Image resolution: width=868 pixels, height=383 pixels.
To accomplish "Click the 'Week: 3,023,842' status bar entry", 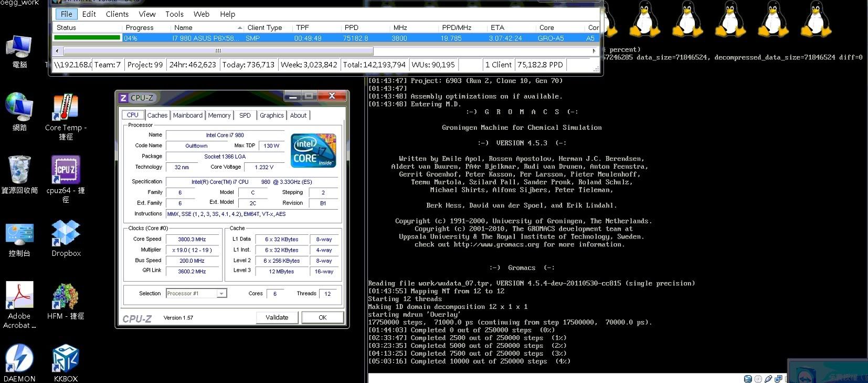I will [309, 65].
